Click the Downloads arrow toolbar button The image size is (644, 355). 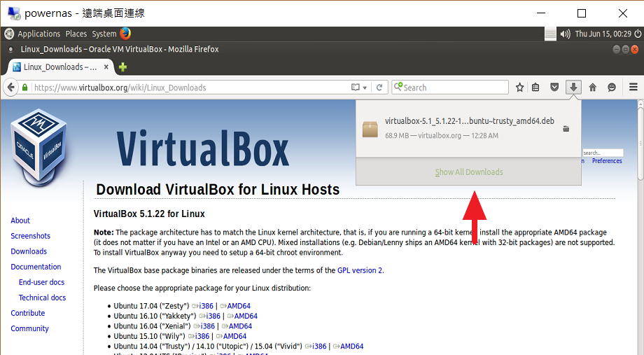coord(573,87)
